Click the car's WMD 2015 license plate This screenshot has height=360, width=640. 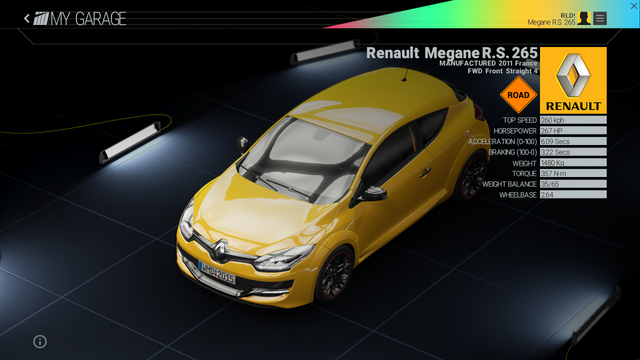pos(217,273)
